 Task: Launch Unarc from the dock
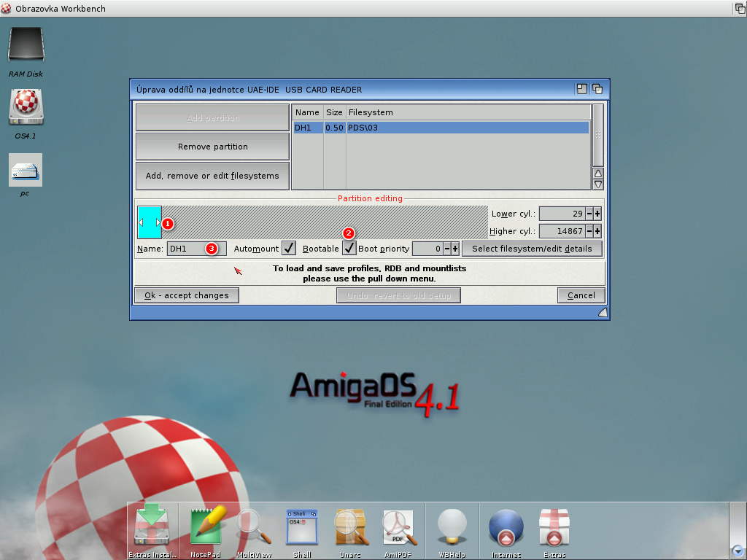coord(350,526)
